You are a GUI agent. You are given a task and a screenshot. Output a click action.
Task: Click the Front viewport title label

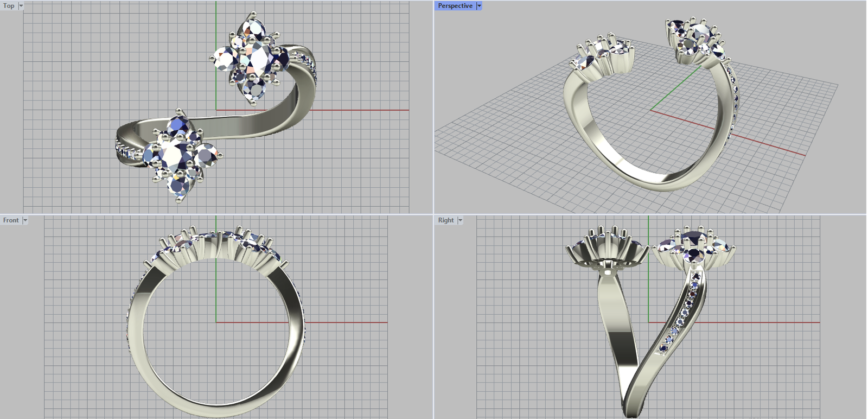click(x=11, y=220)
